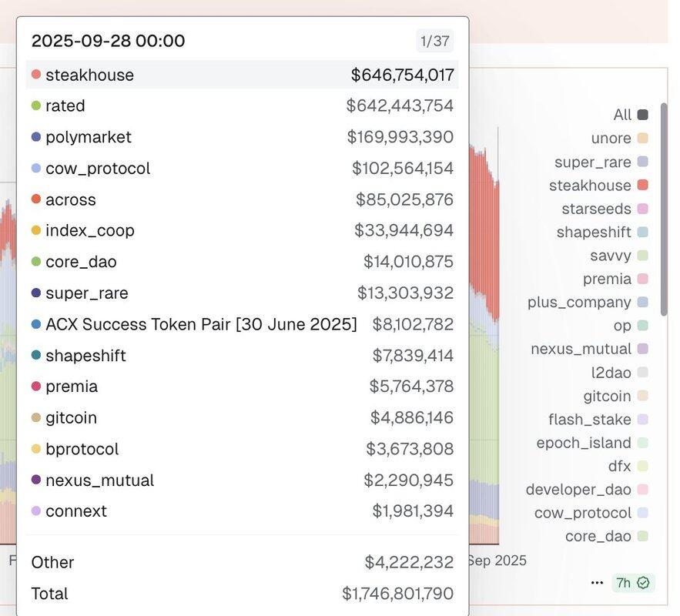Toggle unore series in legend
This screenshot has width=680, height=616.
pos(619,138)
